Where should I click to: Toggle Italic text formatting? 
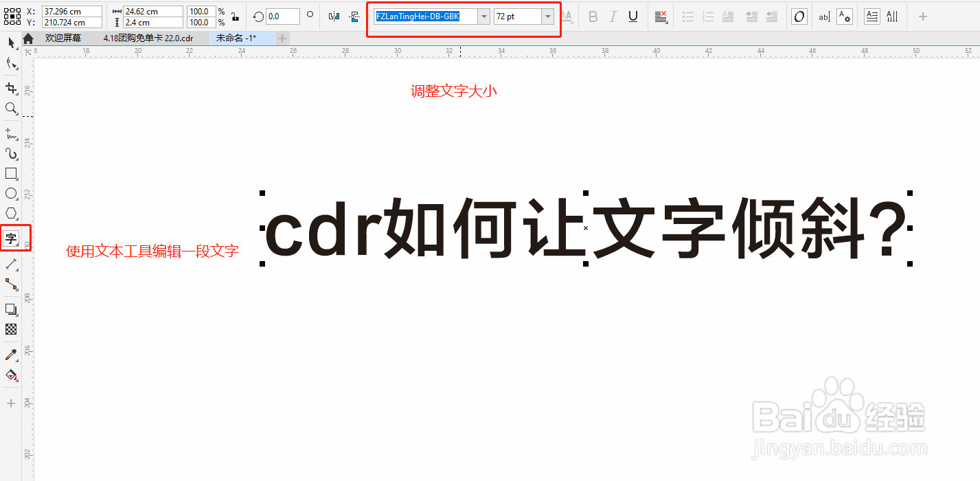point(613,16)
